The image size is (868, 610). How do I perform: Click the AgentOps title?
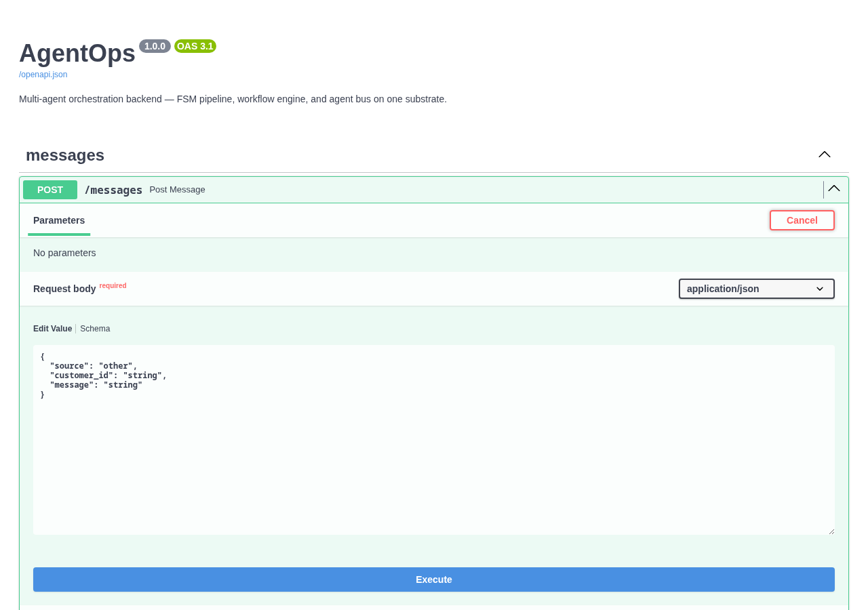click(x=77, y=54)
